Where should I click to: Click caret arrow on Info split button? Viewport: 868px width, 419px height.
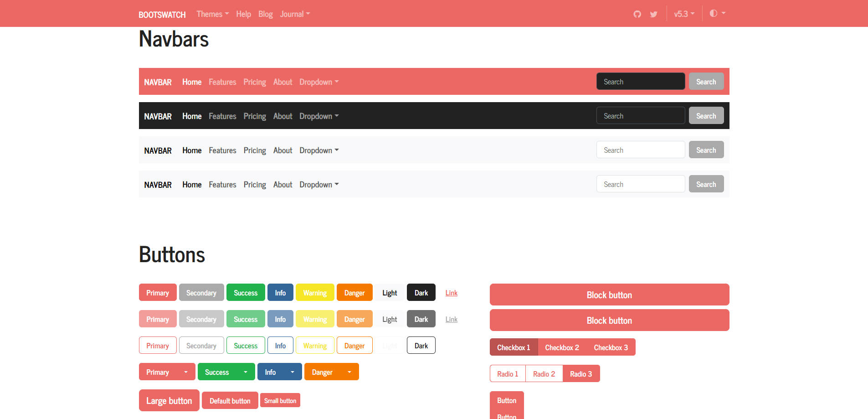(293, 372)
